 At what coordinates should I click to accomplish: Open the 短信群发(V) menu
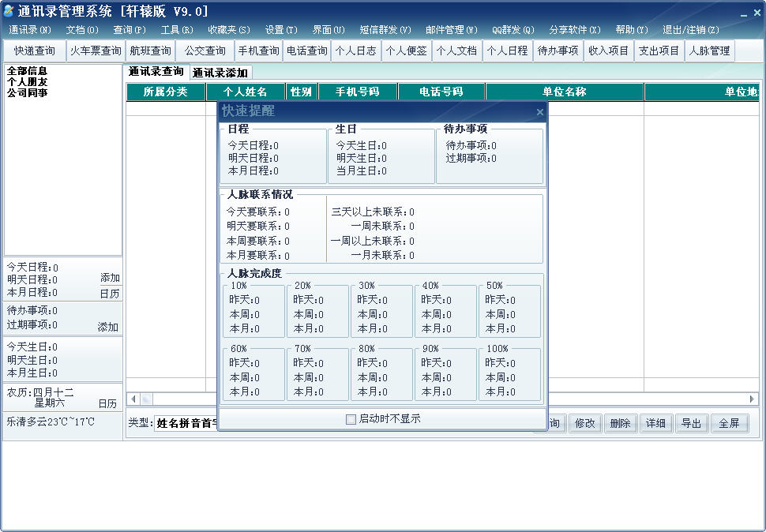[385, 30]
